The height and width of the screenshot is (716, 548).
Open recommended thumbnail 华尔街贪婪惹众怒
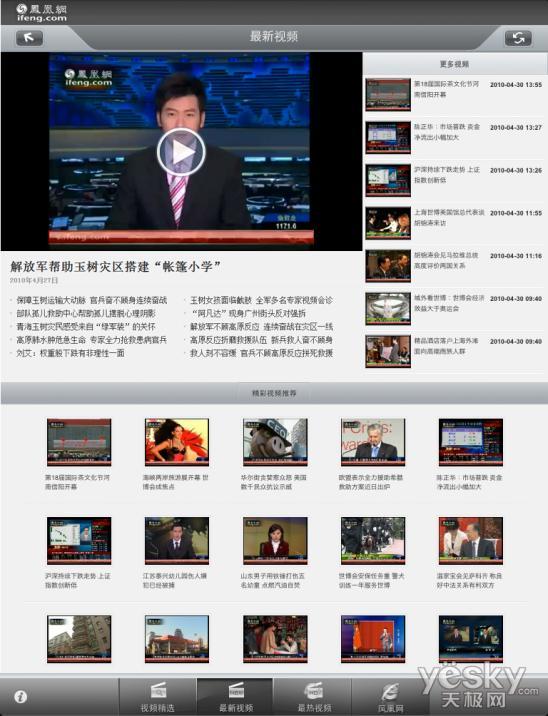coord(275,442)
